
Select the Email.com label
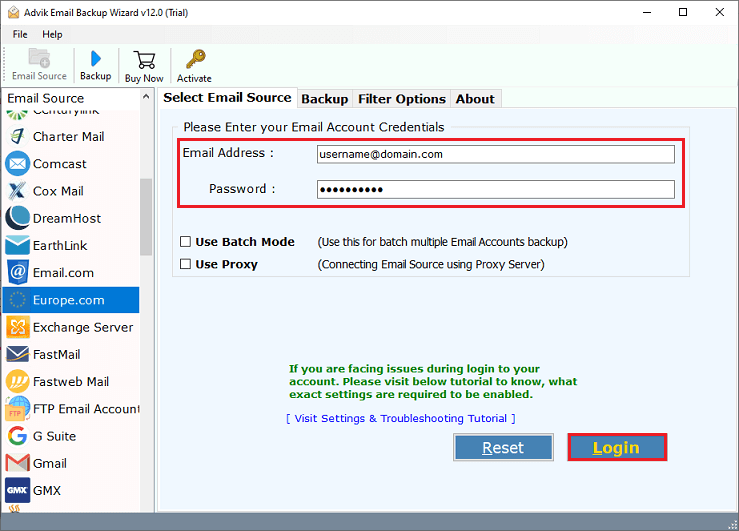(x=63, y=273)
